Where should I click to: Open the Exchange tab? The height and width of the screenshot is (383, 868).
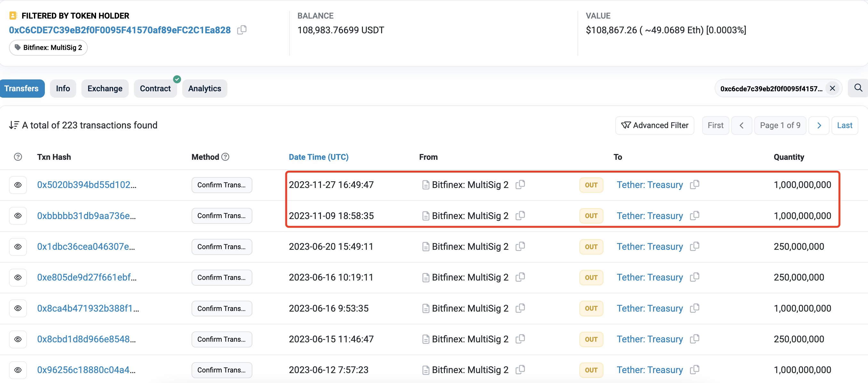coord(105,89)
